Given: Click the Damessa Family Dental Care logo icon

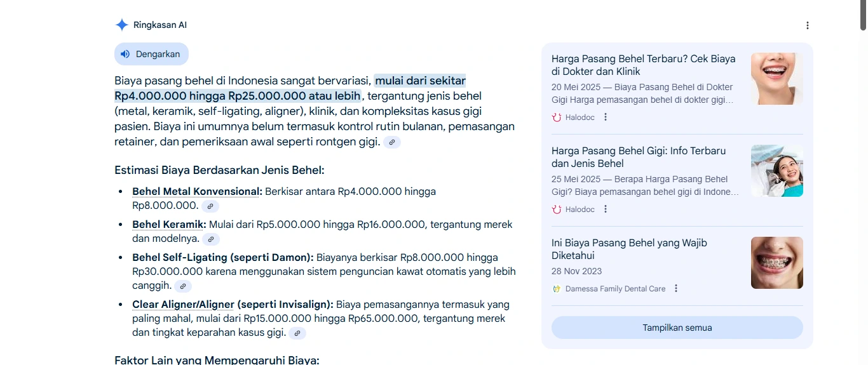Looking at the screenshot, I should tap(557, 288).
